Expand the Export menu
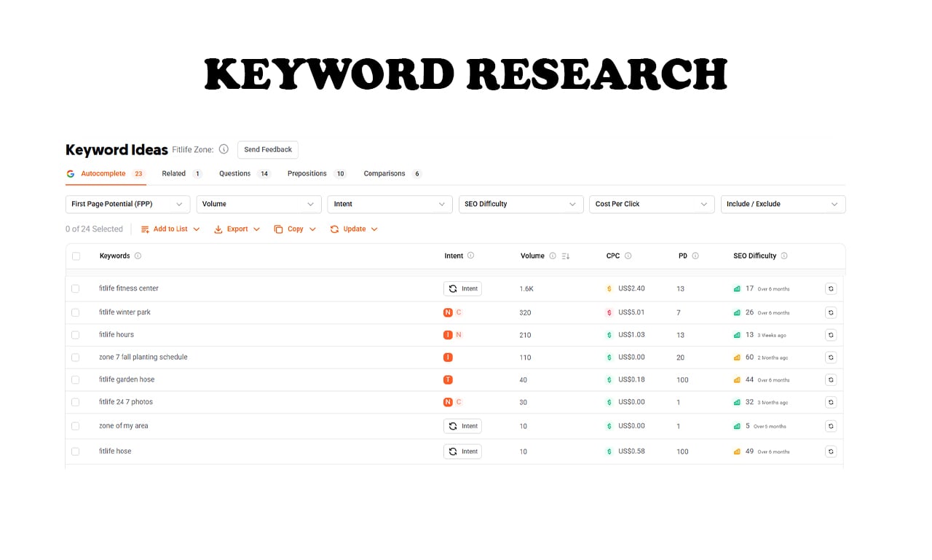Image resolution: width=932 pixels, height=560 pixels. [x=237, y=229]
